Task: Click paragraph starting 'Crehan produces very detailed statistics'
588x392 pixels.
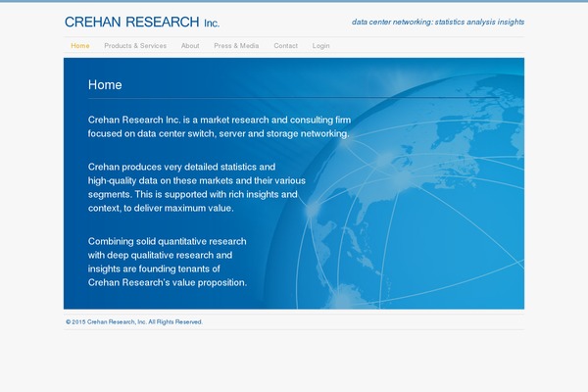Action: [197, 187]
